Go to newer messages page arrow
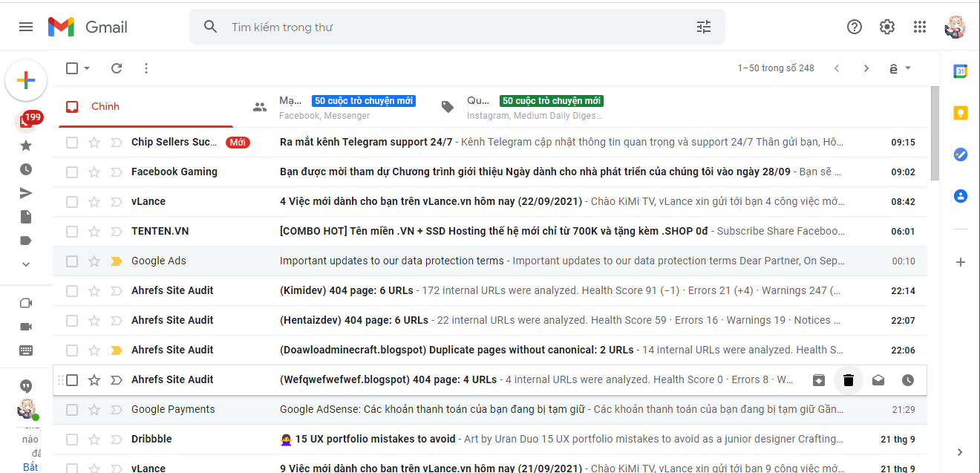Image resolution: width=980 pixels, height=473 pixels. [837, 68]
